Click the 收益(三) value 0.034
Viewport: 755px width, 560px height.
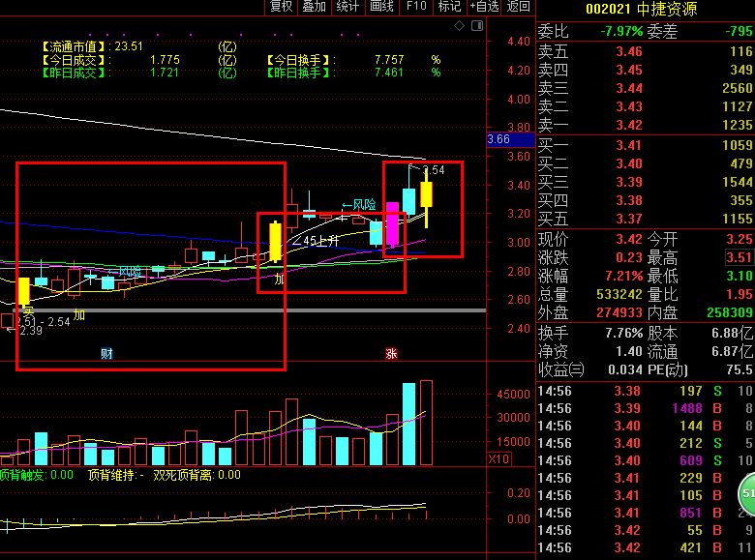pyautogui.click(x=625, y=369)
